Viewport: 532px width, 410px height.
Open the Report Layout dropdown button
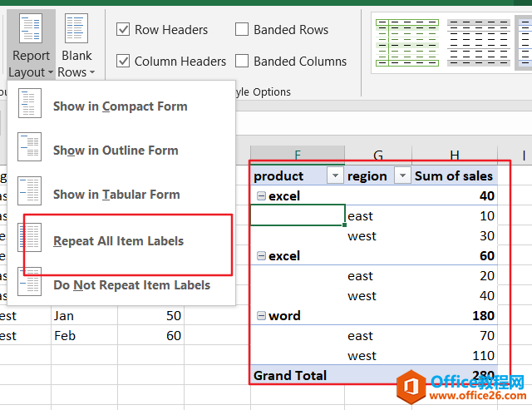point(31,46)
